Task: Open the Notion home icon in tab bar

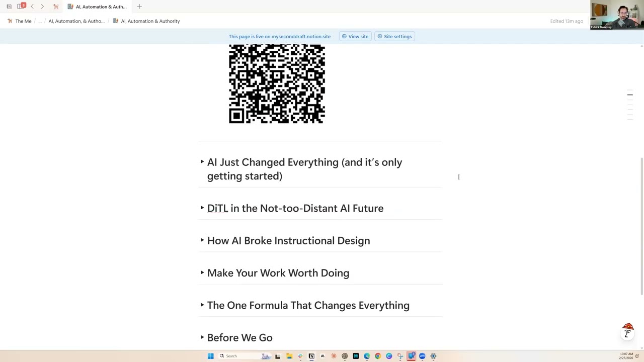Action: (9, 7)
